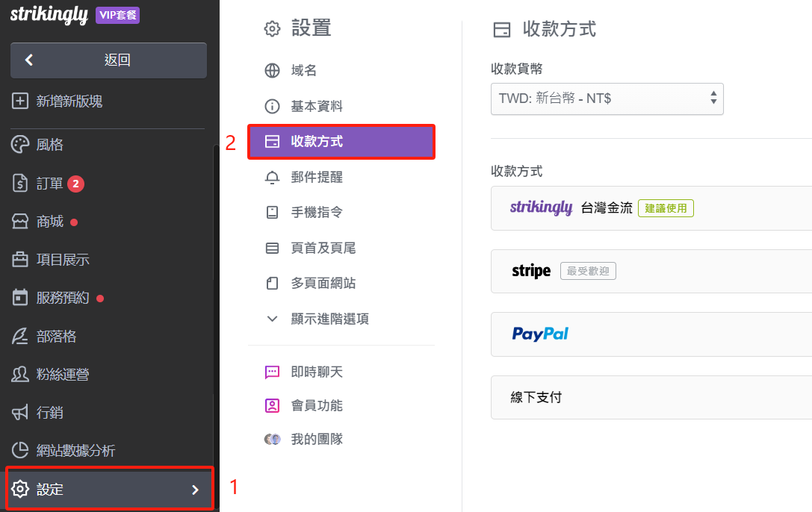The height and width of the screenshot is (512, 812).
Task: Click the plus icon for 新增新版塊
Action: pyautogui.click(x=20, y=101)
